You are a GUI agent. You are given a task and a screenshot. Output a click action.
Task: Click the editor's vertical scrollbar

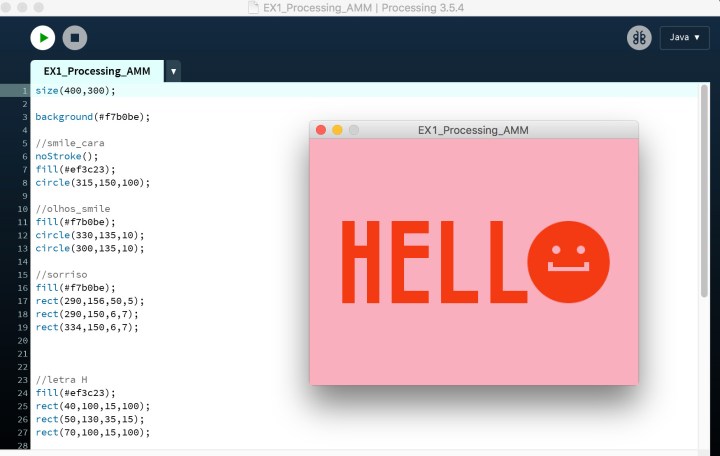tap(704, 200)
